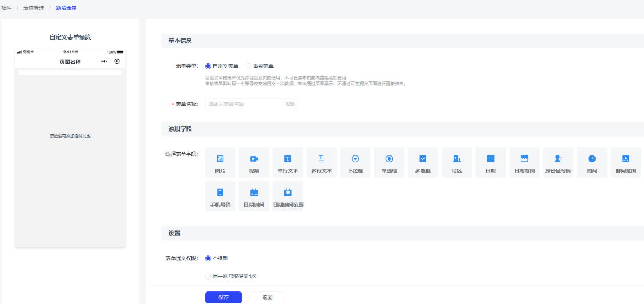Viewport: 644px width, 304px height.
Task: Choose 同一账号限提交1次 option
Action: click(x=208, y=277)
